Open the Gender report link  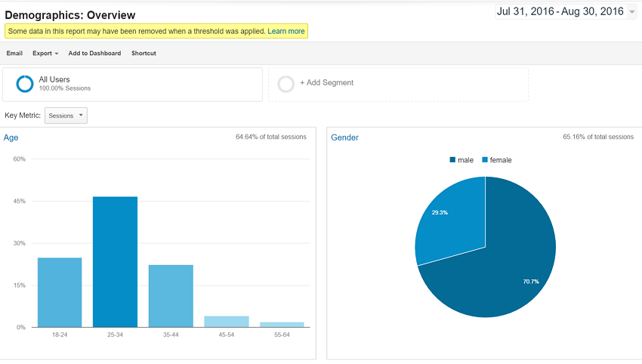345,137
